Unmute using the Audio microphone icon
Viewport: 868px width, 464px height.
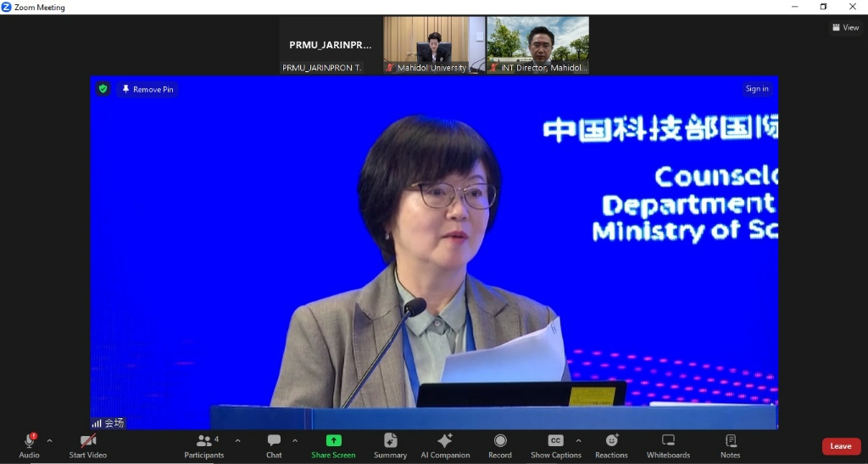[30, 441]
